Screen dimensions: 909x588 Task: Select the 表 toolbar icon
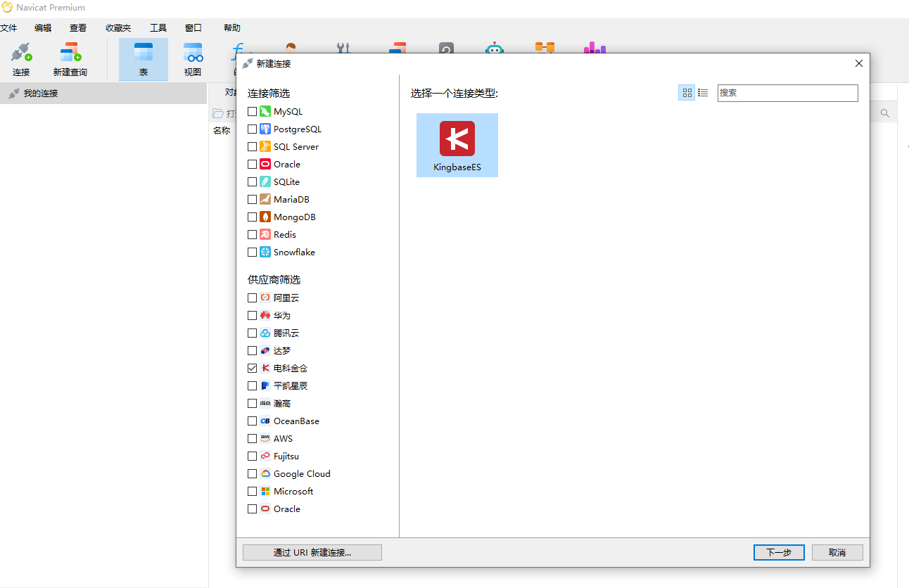coord(144,60)
